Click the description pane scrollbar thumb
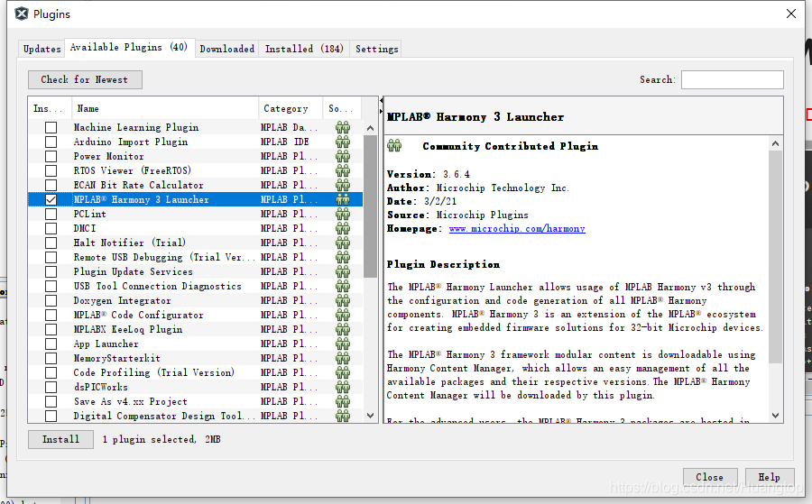 pyautogui.click(x=775, y=257)
